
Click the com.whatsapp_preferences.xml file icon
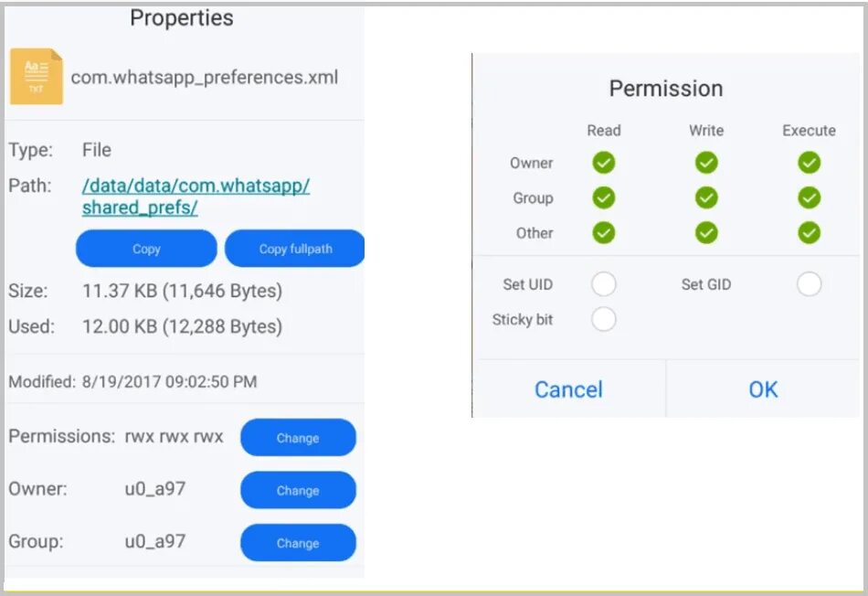pyautogui.click(x=36, y=77)
